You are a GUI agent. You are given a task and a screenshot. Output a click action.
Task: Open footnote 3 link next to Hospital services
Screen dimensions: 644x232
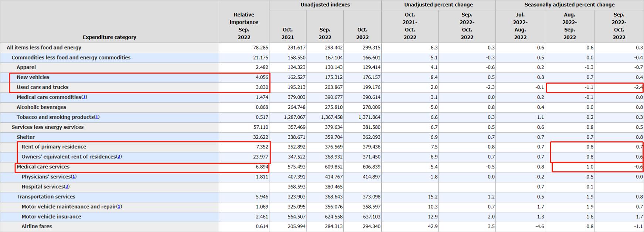(x=67, y=187)
